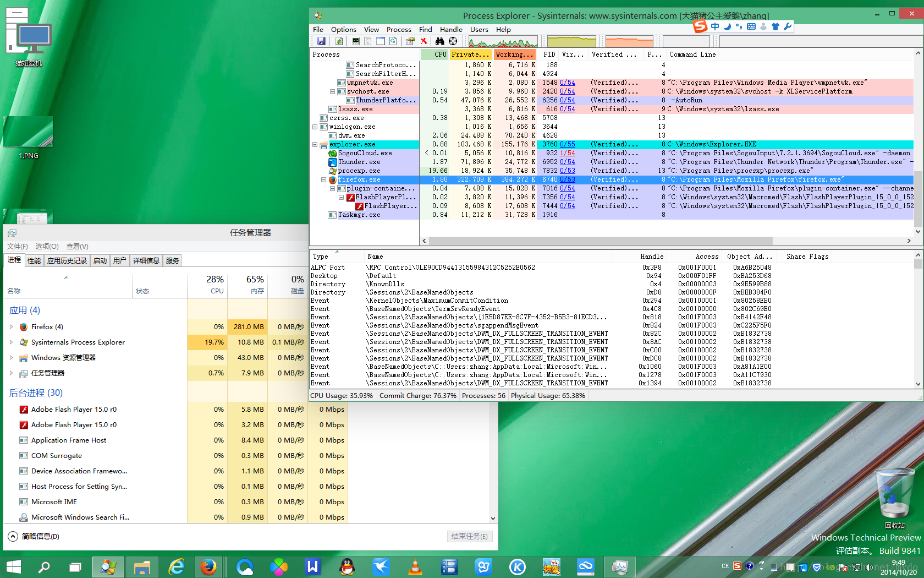Click the File Explorer folder taskbar icon
924x578 pixels.
(142, 566)
